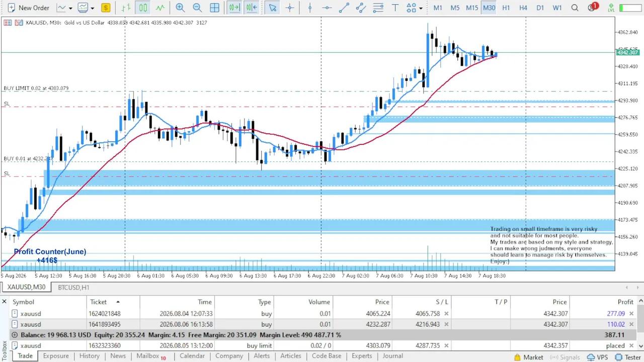This screenshot has width=644, height=362.
Task: Switch chart to line chart style
Action: [160, 8]
